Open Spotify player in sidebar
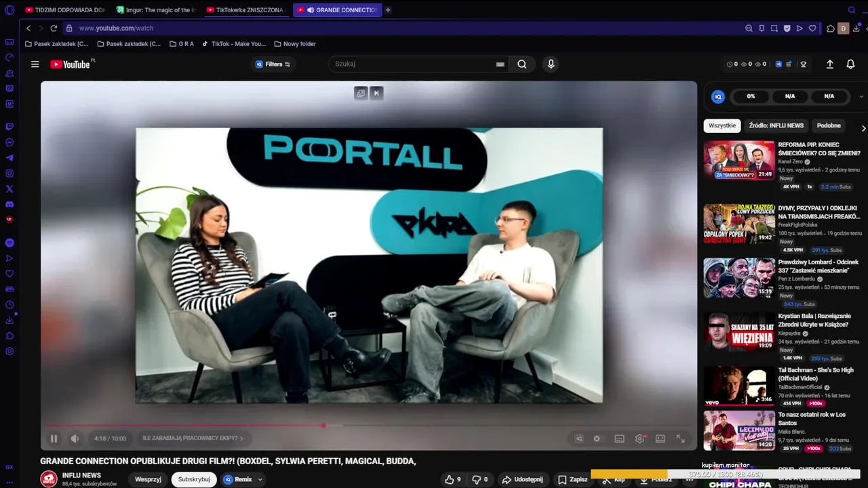The width and height of the screenshot is (868, 488). coord(9,243)
